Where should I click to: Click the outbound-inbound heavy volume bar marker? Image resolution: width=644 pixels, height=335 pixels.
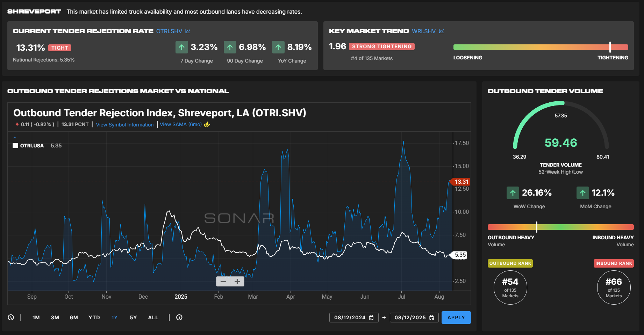coord(537,227)
